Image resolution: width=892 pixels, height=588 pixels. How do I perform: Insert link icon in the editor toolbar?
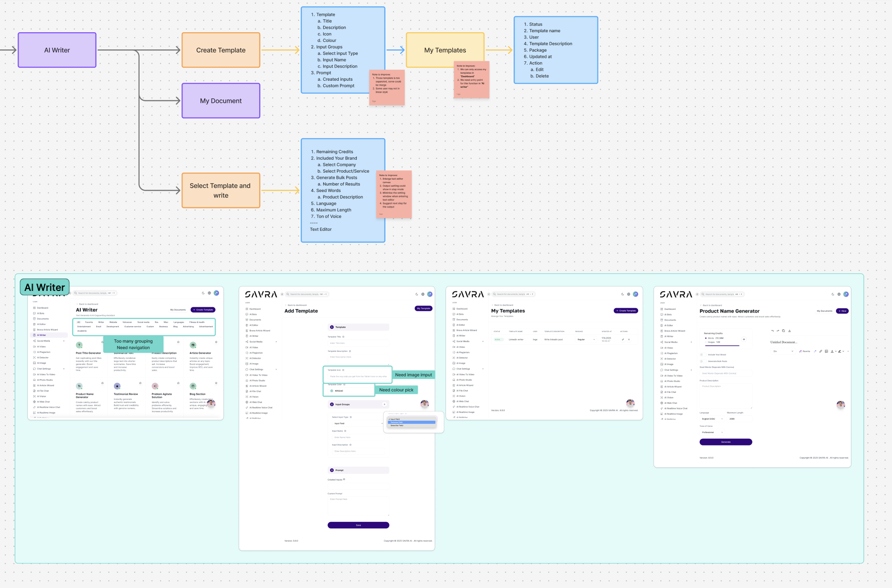820,351
